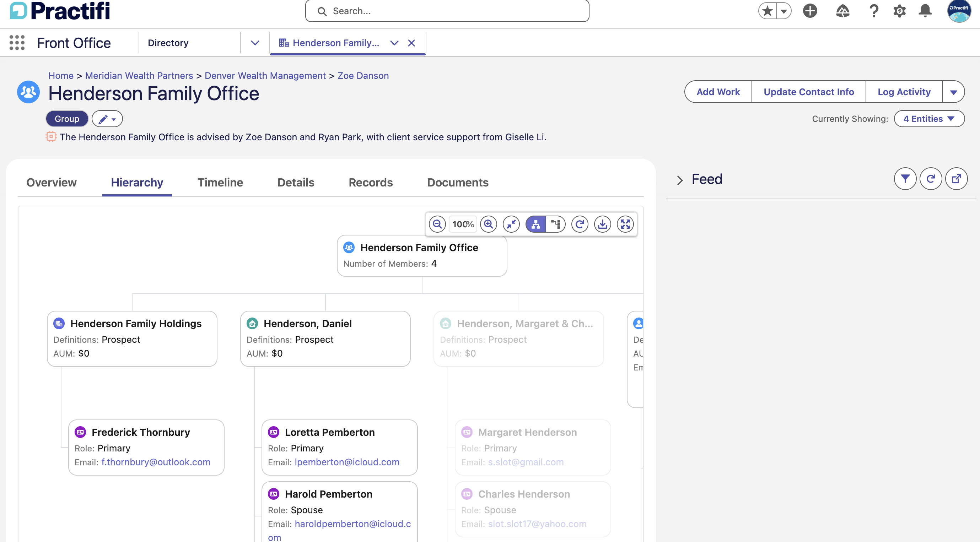This screenshot has width=980, height=542.
Task: Open the Timeline tab
Action: [220, 183]
